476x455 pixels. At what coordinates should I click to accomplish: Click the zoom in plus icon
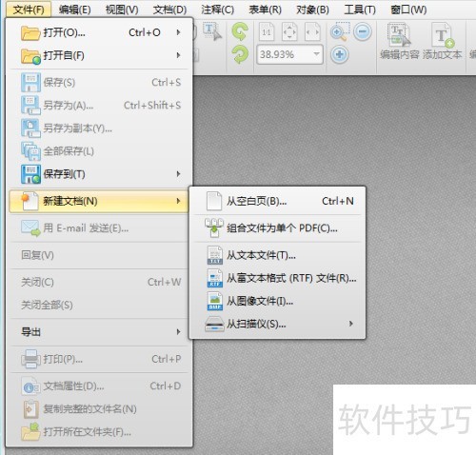click(339, 54)
